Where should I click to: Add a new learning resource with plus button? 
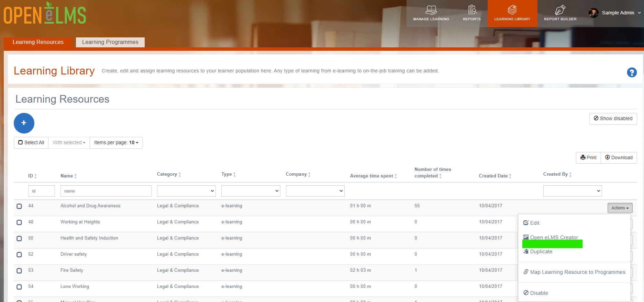[24, 123]
